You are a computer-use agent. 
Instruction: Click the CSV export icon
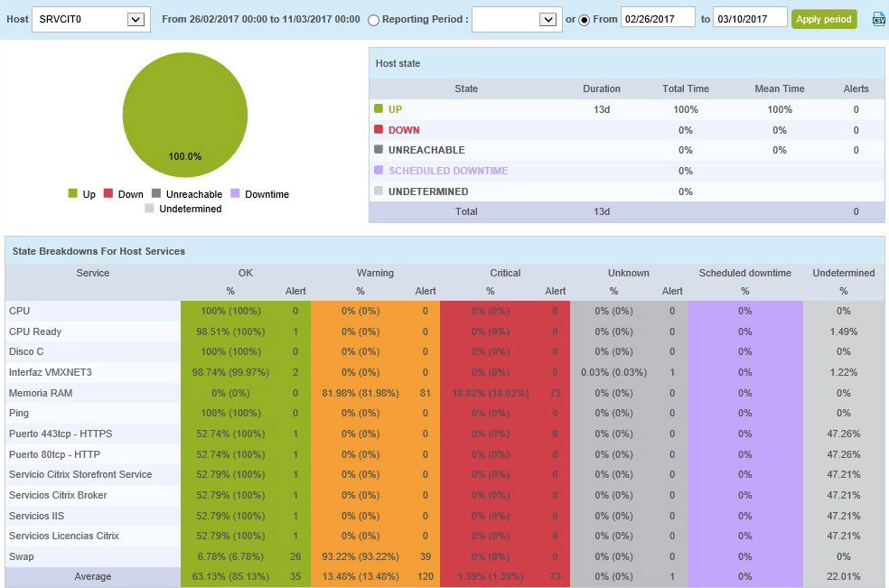tap(878, 19)
